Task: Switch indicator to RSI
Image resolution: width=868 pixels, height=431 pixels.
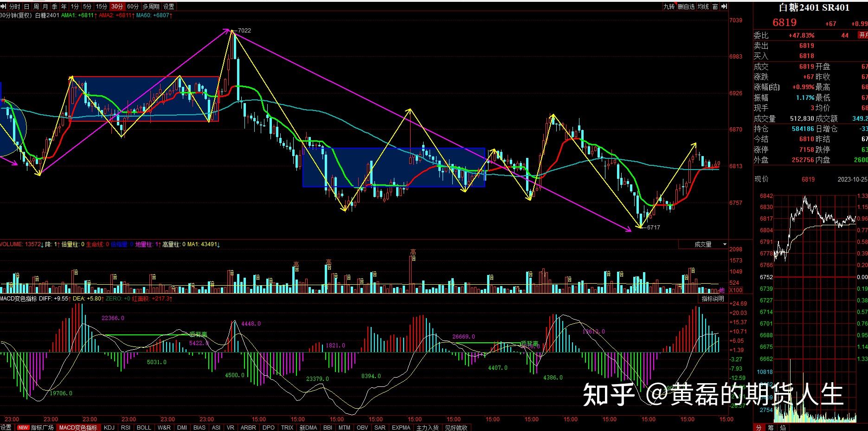Action: point(126,427)
